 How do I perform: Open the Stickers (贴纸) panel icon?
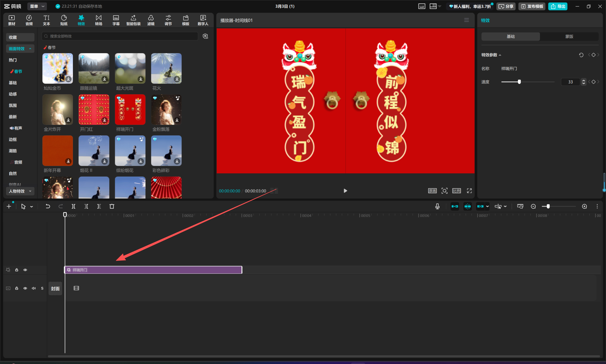pyautogui.click(x=64, y=20)
